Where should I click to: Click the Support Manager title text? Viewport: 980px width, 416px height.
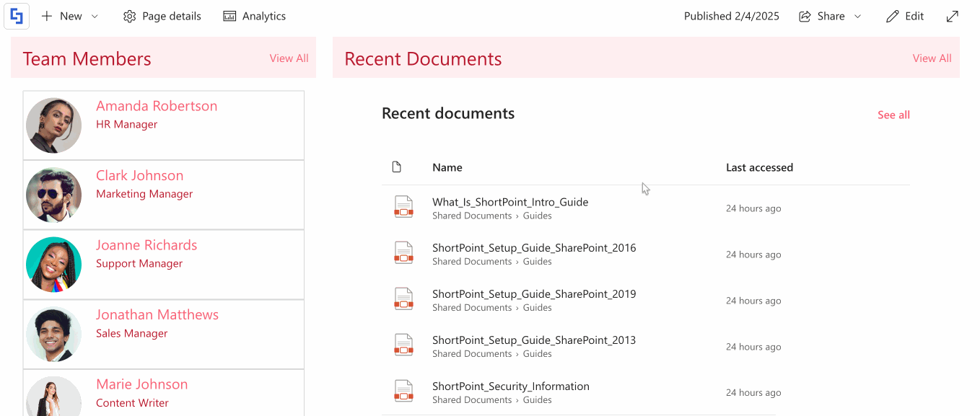(x=139, y=263)
